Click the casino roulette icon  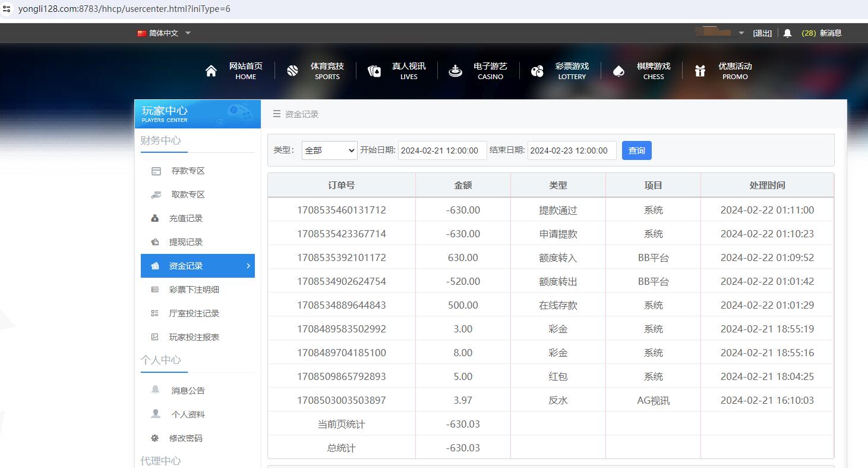pos(456,71)
